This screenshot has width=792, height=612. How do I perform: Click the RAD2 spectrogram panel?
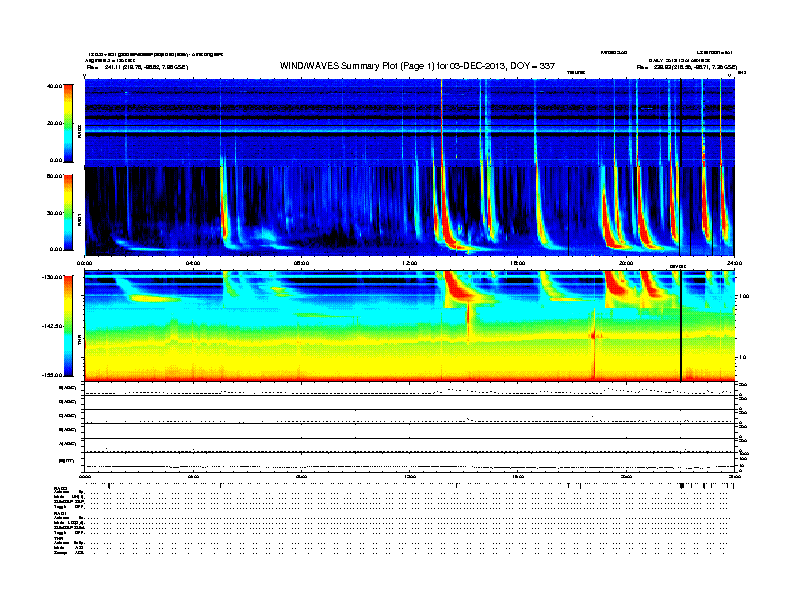(x=409, y=122)
